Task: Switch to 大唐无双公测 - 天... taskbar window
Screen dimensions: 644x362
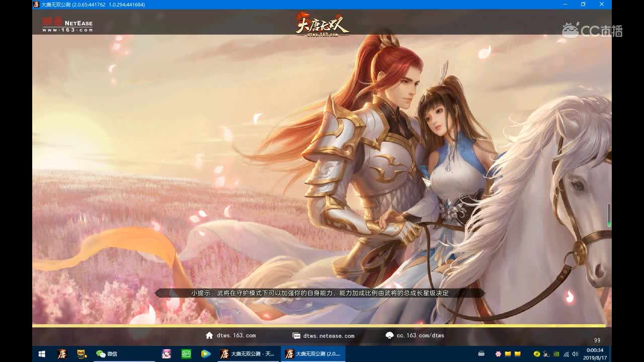Action: [248, 354]
